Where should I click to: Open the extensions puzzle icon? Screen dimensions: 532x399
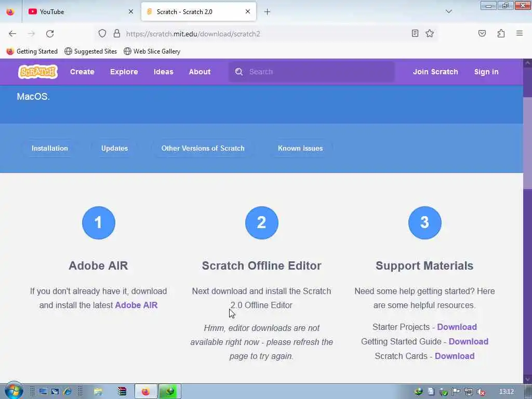(501, 33)
